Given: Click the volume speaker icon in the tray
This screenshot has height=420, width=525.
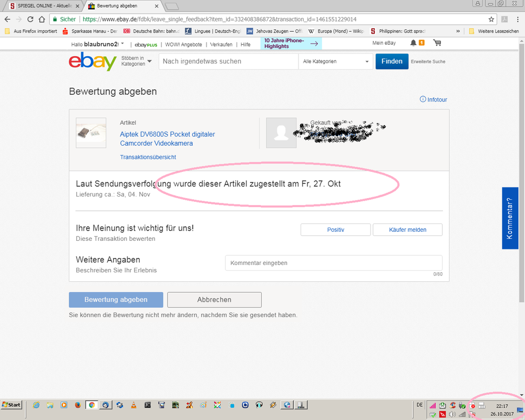Looking at the screenshot, I should [x=451, y=414].
